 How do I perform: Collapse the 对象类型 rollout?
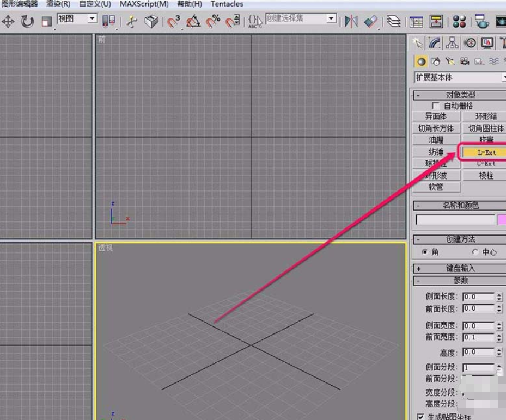(460, 95)
